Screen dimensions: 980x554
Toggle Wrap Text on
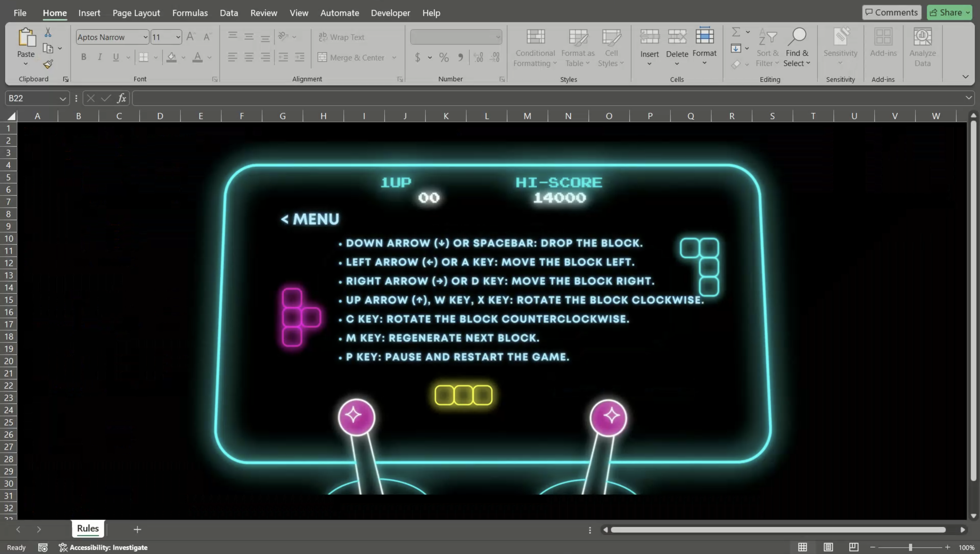[341, 37]
